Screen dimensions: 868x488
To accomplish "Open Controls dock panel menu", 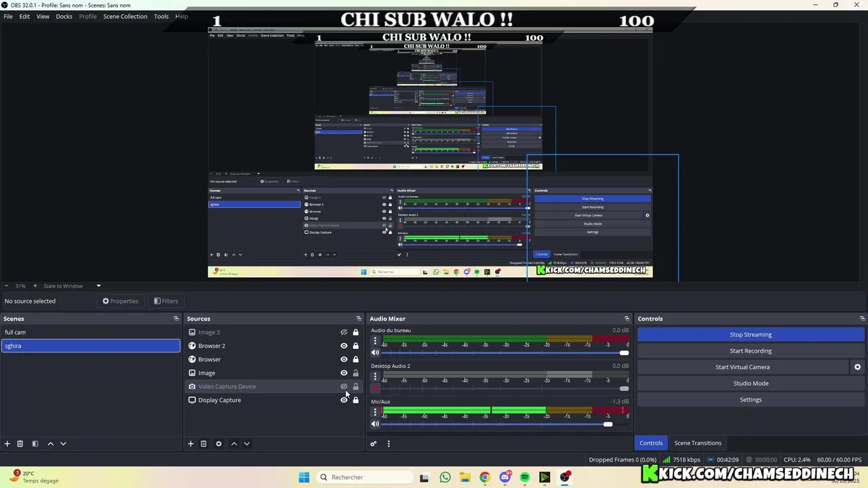I will coord(862,319).
